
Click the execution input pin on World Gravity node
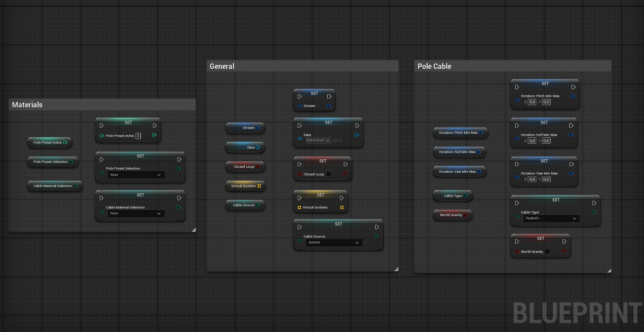tap(517, 241)
